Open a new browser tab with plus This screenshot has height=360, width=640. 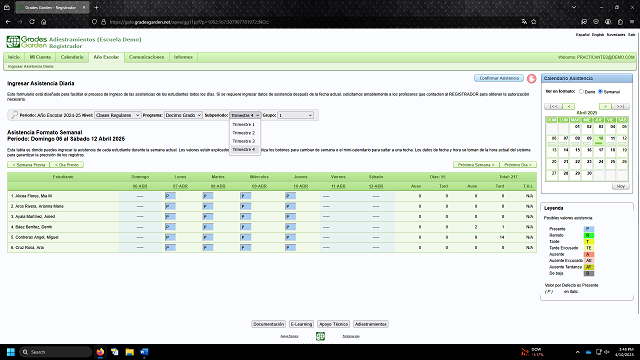96,7
